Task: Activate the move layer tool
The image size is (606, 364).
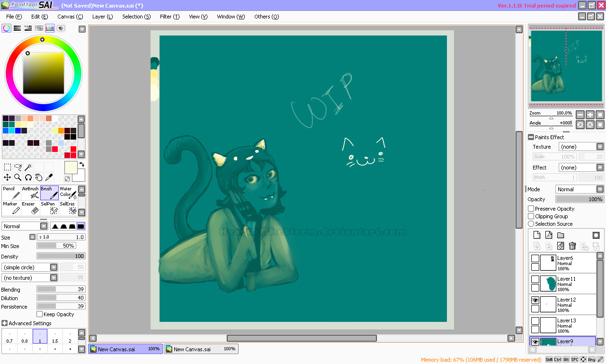Action: tap(8, 178)
